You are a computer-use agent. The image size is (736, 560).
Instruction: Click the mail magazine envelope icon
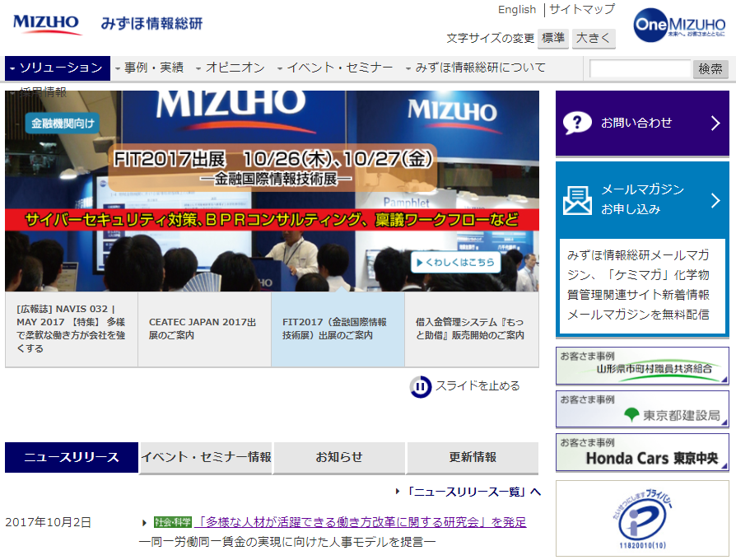coord(577,200)
